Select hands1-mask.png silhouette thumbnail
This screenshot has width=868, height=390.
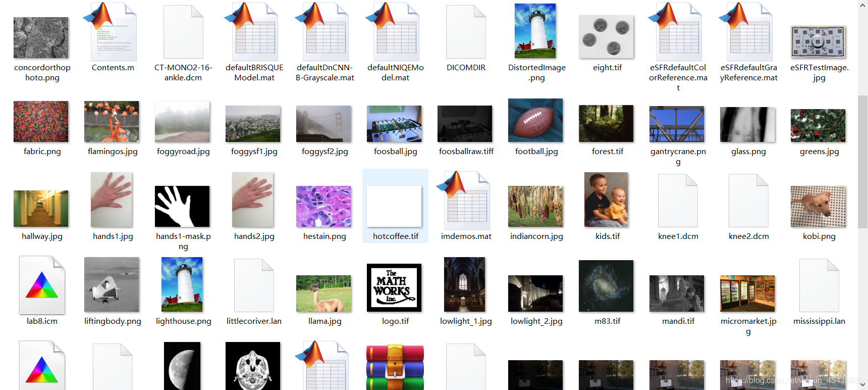pyautogui.click(x=182, y=206)
